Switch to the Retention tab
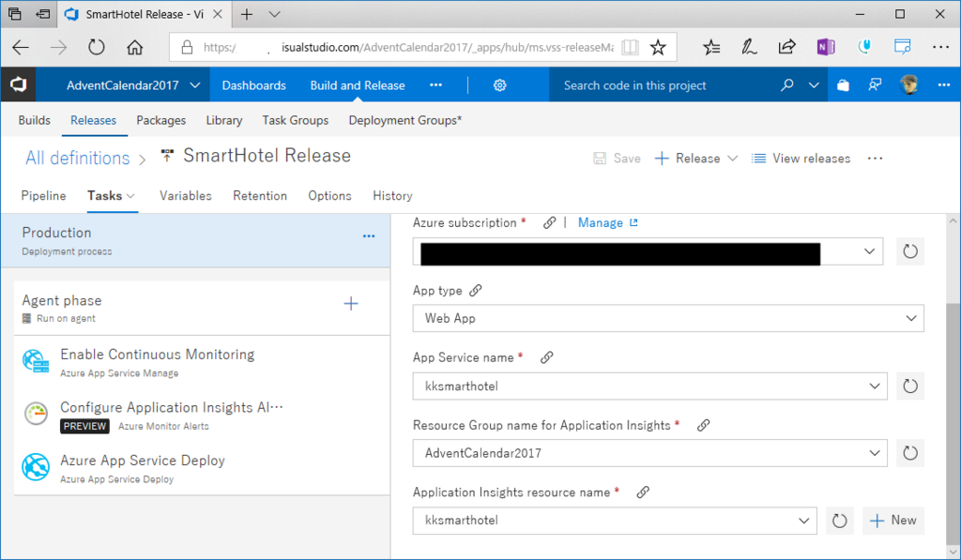 [x=260, y=195]
